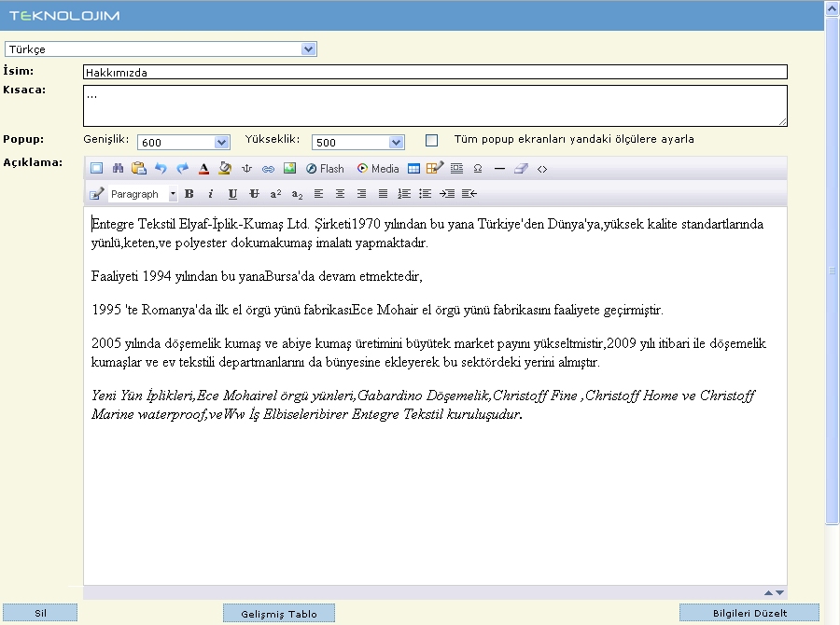Insert an anchor with the anchor icon
The width and height of the screenshot is (840, 625).
point(246,169)
